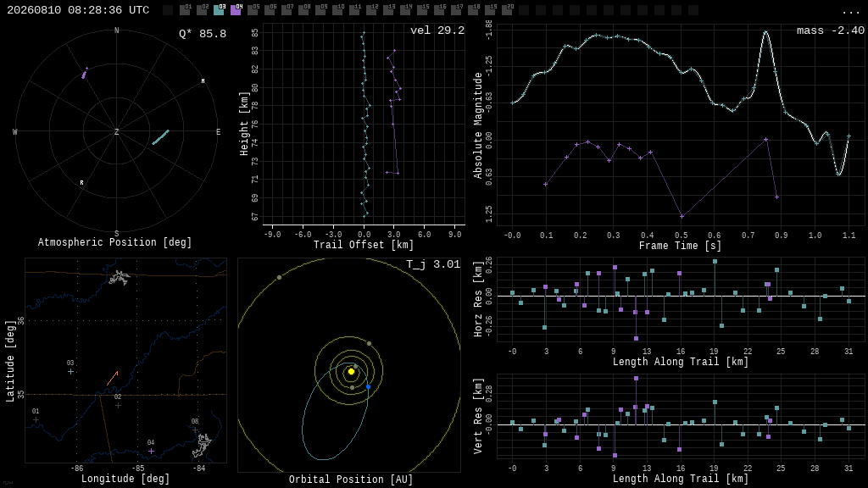Click the station 04 purple marker on map
Screen dimensions: 868x488
pos(151,452)
